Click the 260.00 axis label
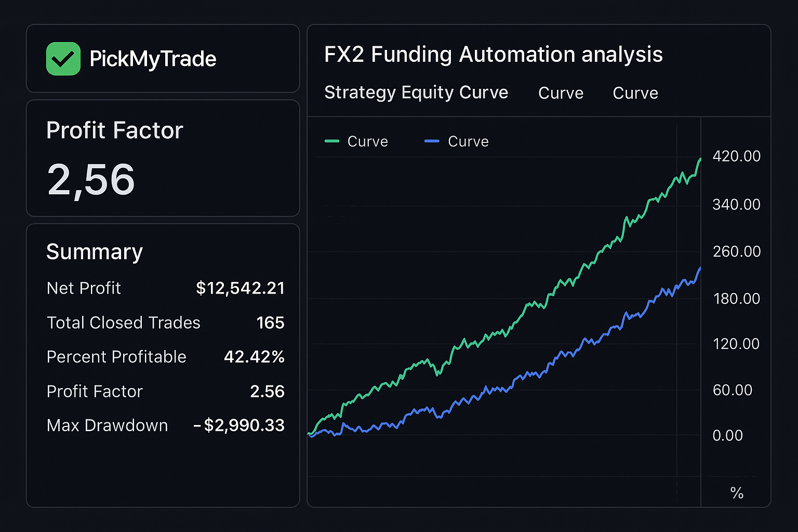 (x=737, y=251)
